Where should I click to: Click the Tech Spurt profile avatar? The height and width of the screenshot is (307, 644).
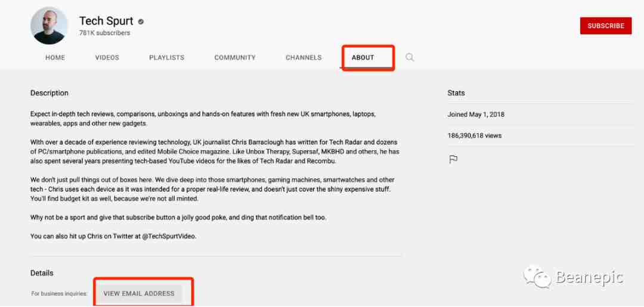(49, 26)
